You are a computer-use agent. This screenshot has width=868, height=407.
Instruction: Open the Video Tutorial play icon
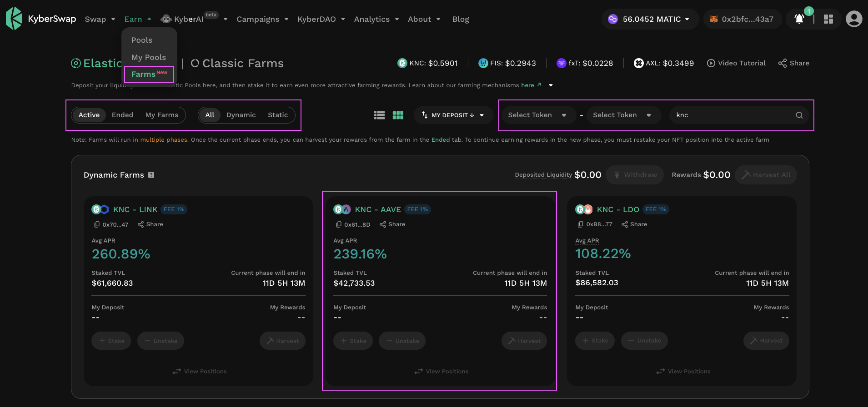pos(711,63)
